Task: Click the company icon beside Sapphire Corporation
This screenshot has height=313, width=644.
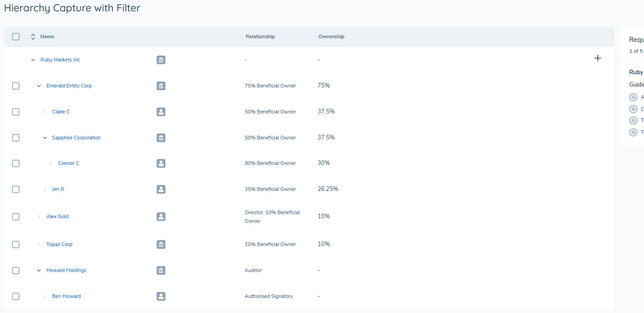Action: [x=161, y=138]
